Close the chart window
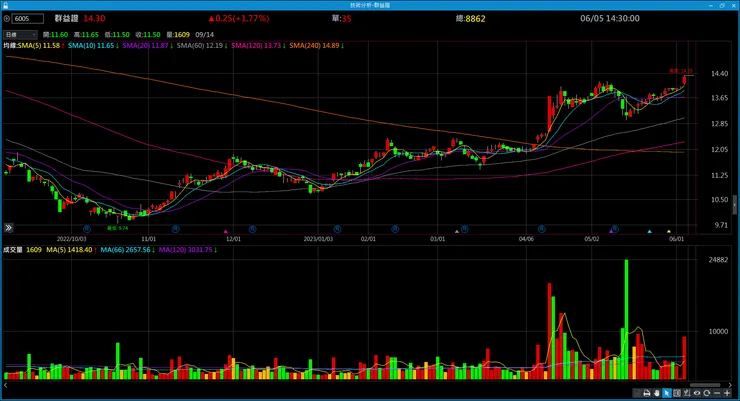Screen dimensions: 740x401 point(733,5)
